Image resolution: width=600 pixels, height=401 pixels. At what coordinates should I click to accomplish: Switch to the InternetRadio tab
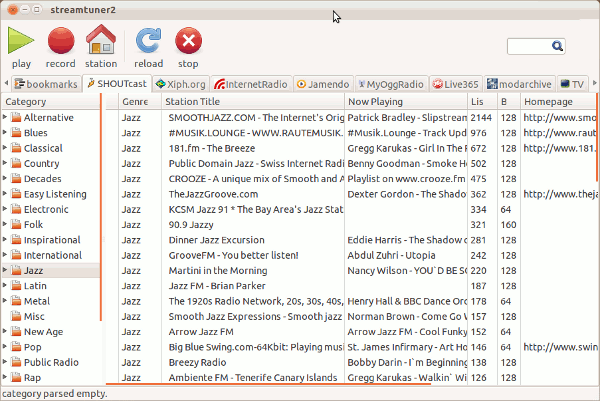tap(251, 84)
